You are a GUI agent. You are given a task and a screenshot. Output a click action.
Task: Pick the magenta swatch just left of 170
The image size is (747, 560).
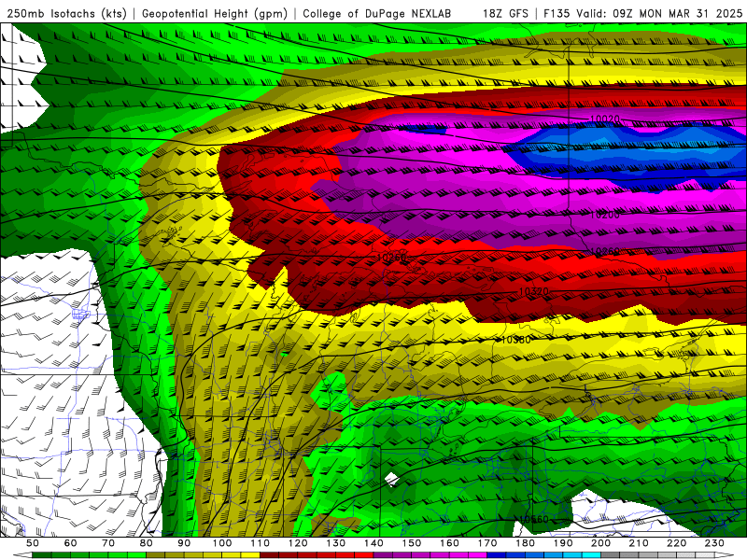coord(478,554)
